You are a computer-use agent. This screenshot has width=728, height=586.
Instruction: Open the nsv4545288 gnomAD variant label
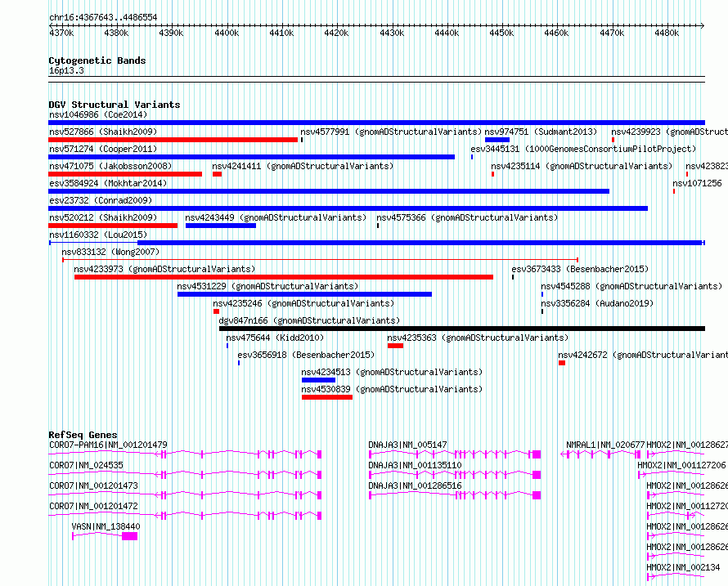(631, 286)
